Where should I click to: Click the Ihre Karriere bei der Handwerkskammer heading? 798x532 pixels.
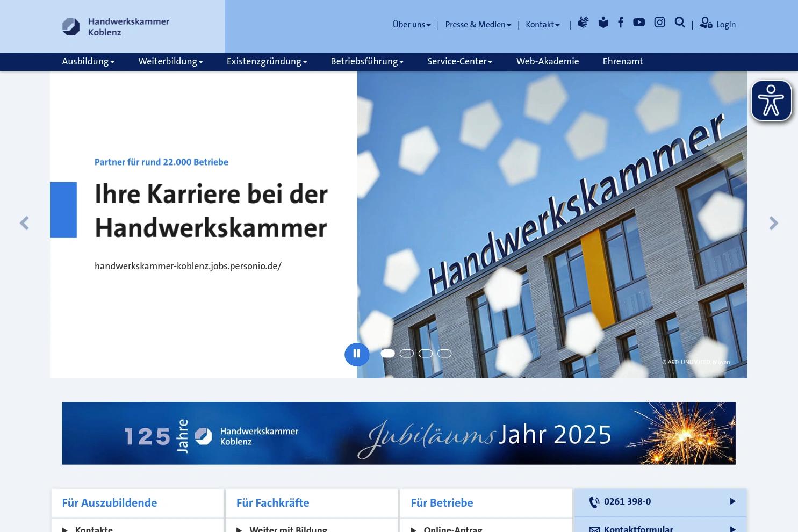211,211
